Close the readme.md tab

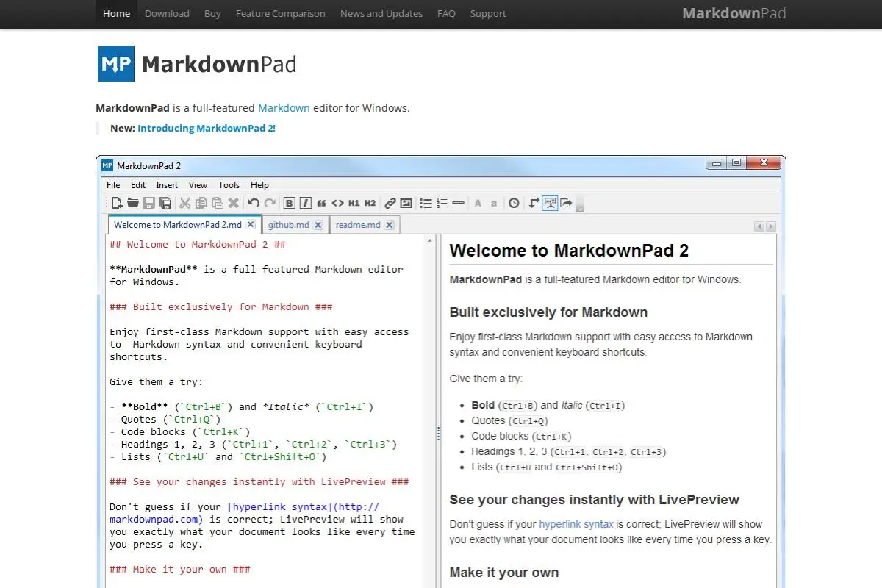[390, 225]
